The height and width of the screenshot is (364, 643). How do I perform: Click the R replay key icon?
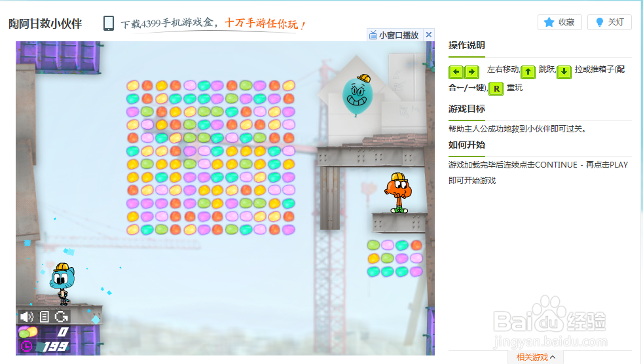[x=496, y=88]
